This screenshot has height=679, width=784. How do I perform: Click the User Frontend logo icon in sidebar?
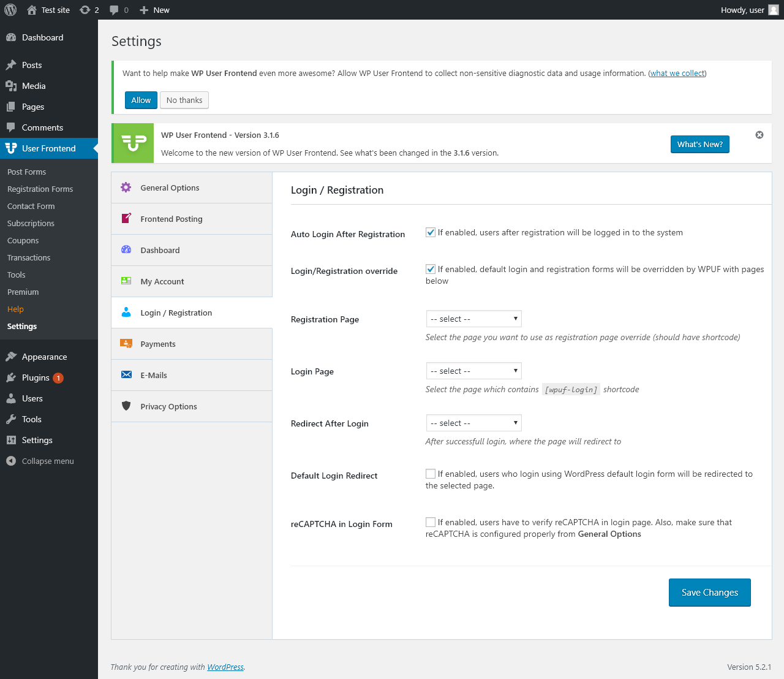coord(11,148)
